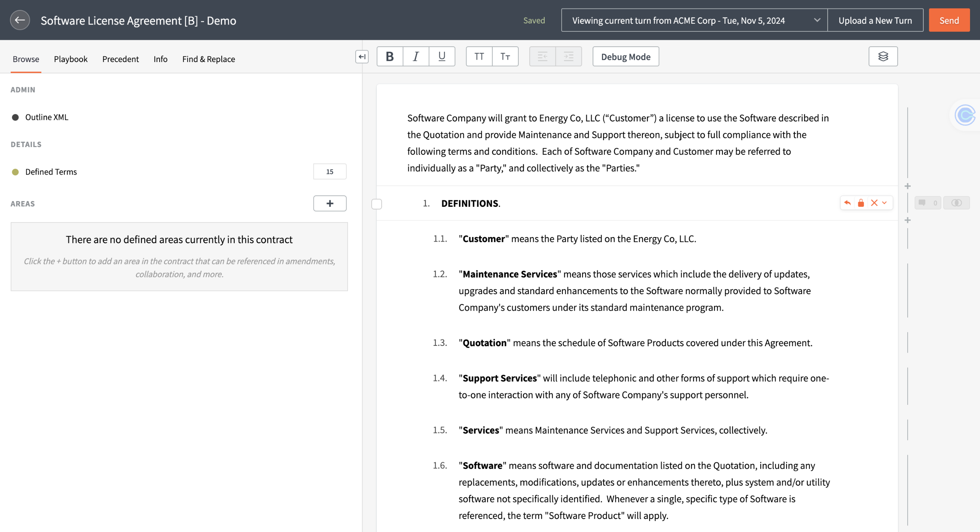Click the orange revert arrow icon
Image resolution: width=980 pixels, height=532 pixels.
848,203
